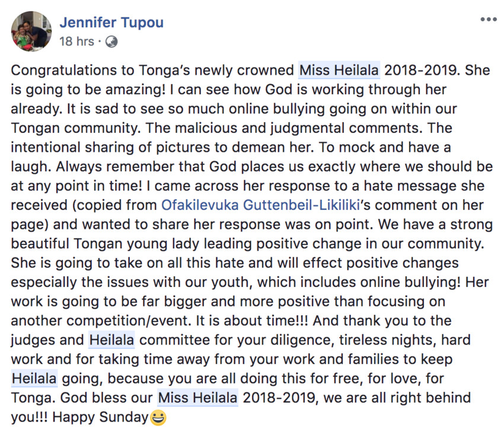
Task: Follow the Ofakilevuka Guttenbeil-Likiliki tagged name link
Action: click(260, 205)
